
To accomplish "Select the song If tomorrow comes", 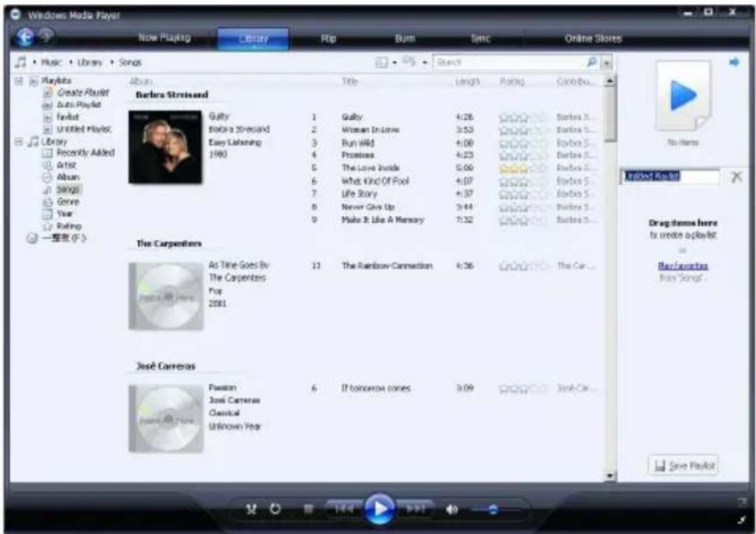I will pos(376,388).
